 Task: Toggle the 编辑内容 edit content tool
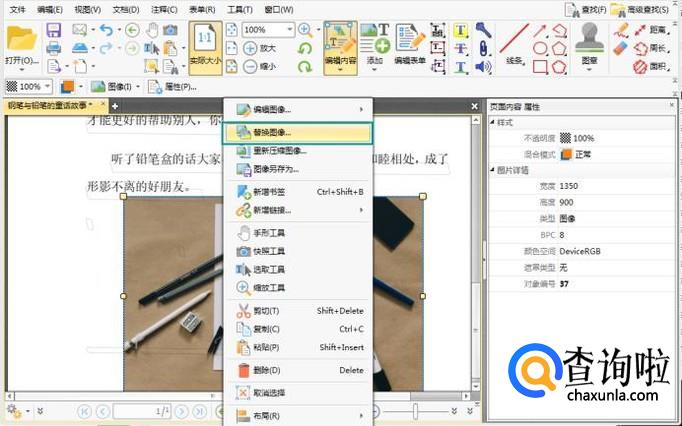(x=341, y=48)
